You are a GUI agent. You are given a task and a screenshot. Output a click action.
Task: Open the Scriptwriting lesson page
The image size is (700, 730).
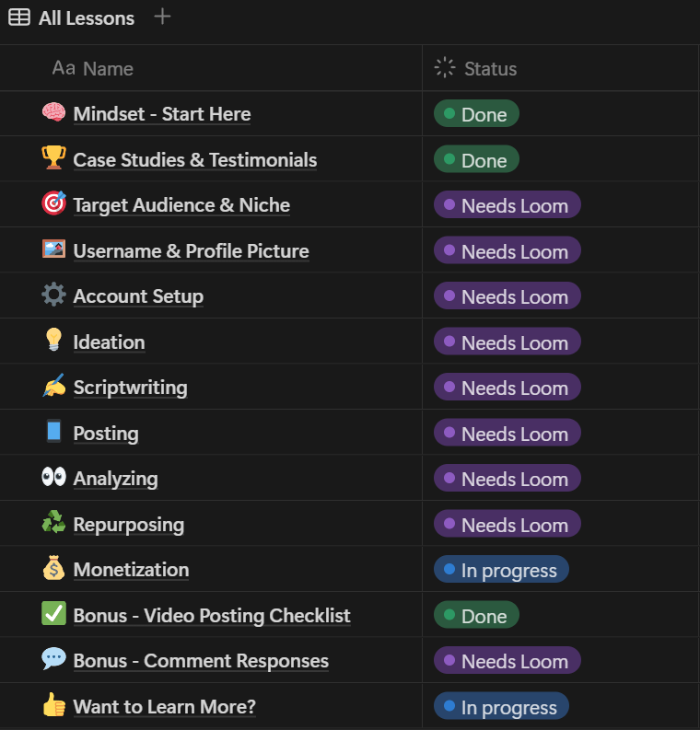130,388
